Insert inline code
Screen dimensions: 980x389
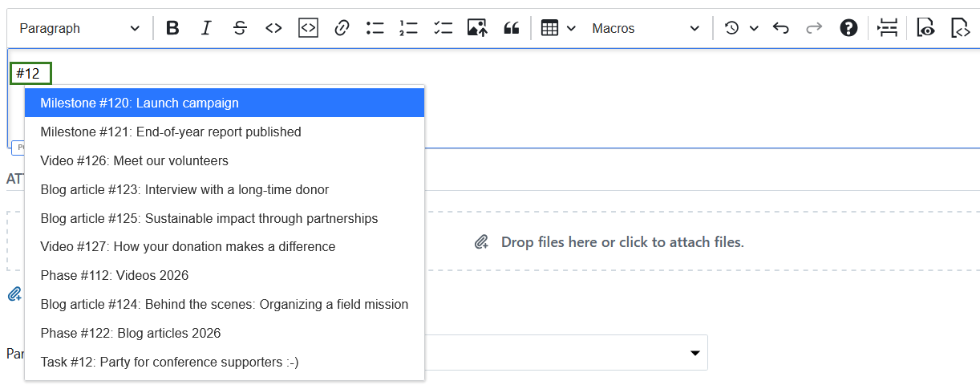[273, 28]
